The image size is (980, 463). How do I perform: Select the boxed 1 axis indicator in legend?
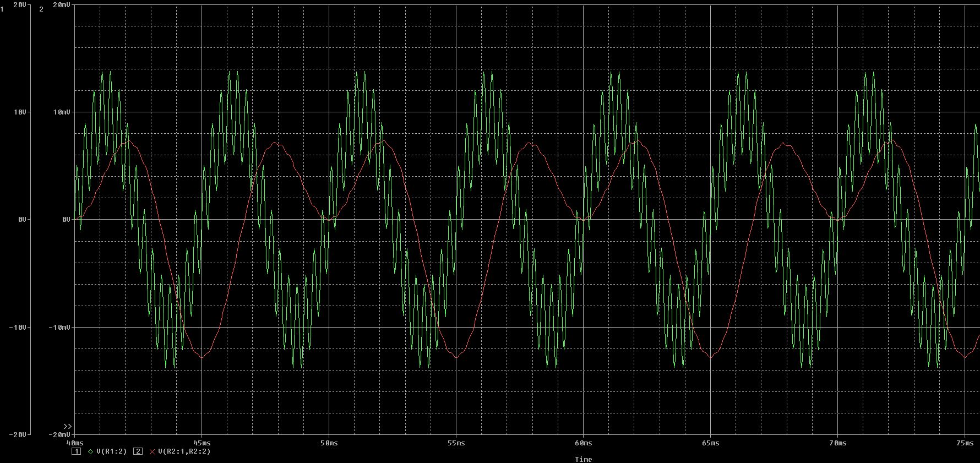[x=77, y=451]
